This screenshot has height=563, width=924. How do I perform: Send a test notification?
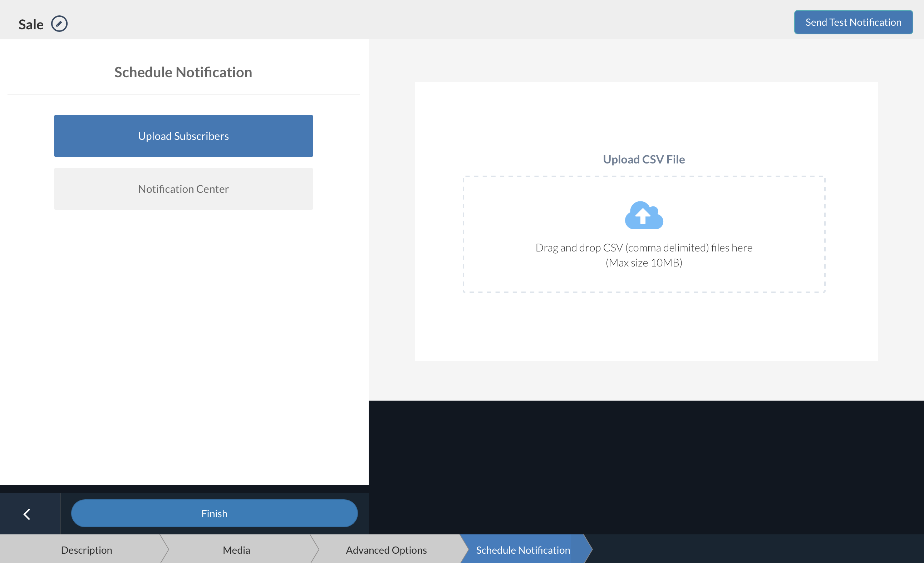pyautogui.click(x=853, y=22)
